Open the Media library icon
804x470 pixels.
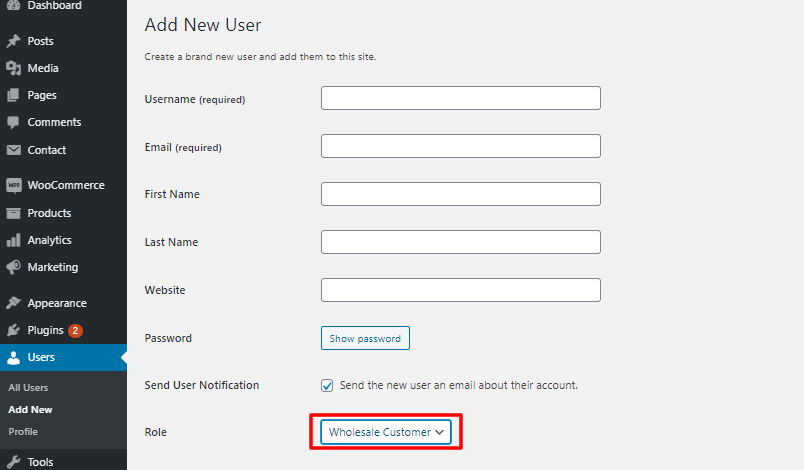13,68
